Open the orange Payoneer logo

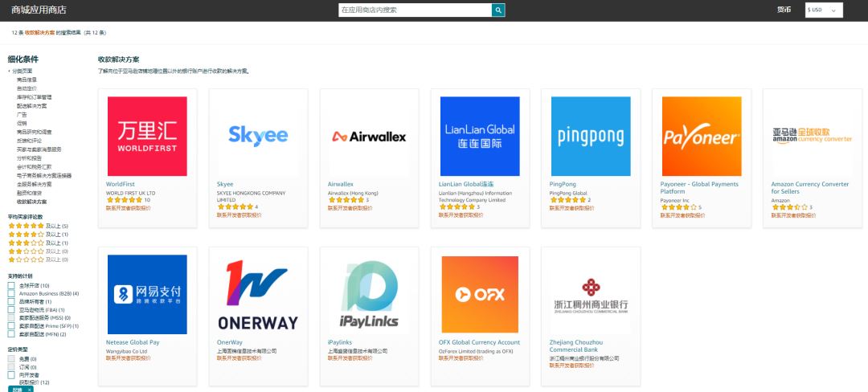click(702, 136)
